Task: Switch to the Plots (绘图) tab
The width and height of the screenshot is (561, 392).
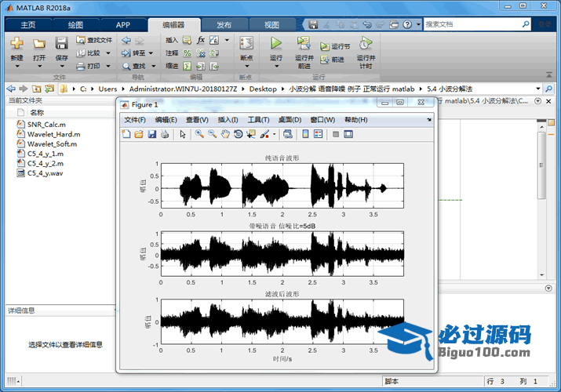Action: pyautogui.click(x=75, y=25)
